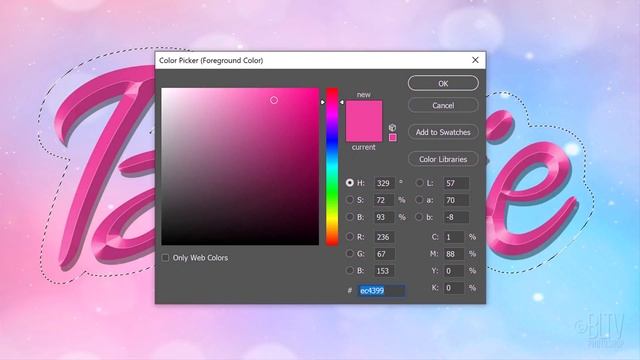Click the new color preview swatch
The height and width of the screenshot is (360, 640).
(364, 111)
